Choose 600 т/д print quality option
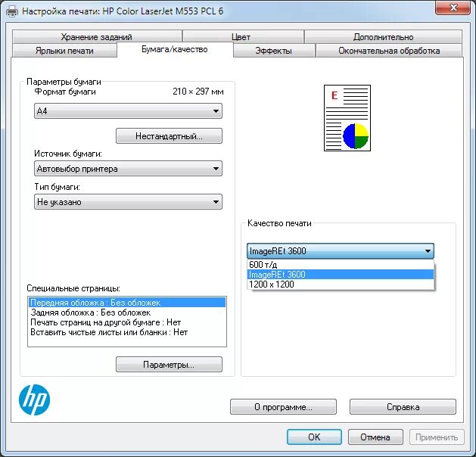This screenshot has width=476, height=457. (x=341, y=265)
